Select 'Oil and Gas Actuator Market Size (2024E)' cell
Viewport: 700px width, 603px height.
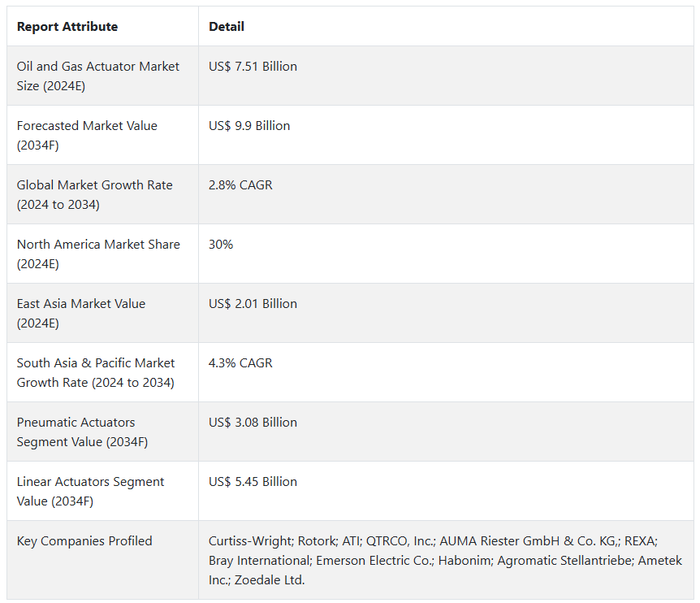pyautogui.click(x=98, y=76)
